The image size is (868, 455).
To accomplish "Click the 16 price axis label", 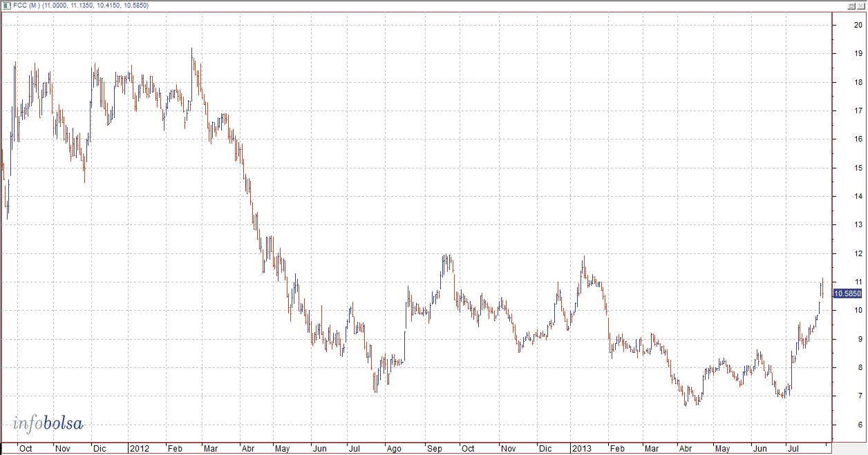I will tap(858, 139).
